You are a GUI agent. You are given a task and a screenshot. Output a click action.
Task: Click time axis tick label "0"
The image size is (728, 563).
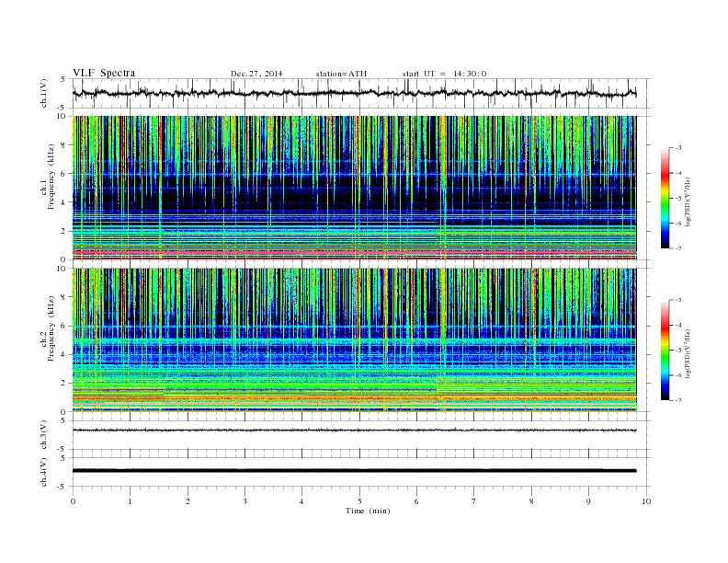pyautogui.click(x=73, y=501)
